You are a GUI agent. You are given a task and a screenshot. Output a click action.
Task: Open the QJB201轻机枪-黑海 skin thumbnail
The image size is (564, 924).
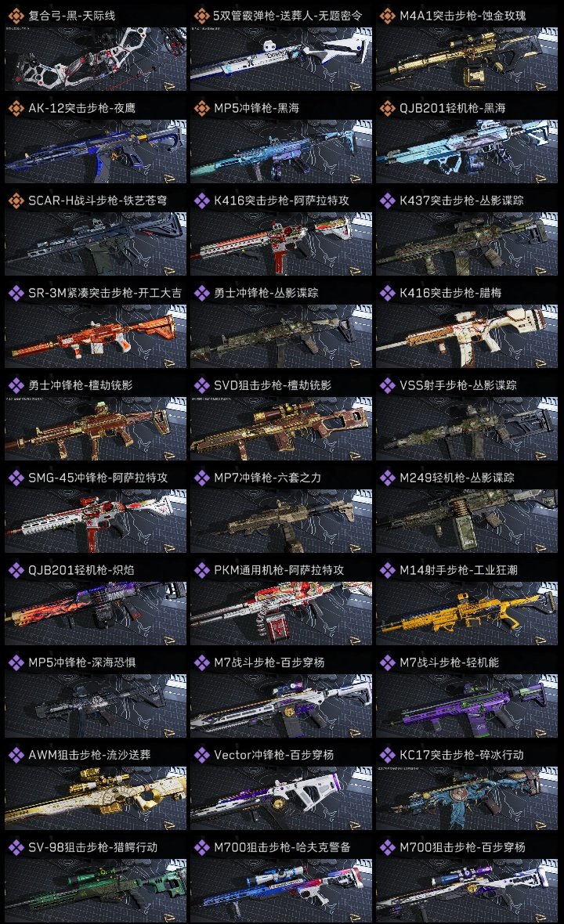[467, 151]
